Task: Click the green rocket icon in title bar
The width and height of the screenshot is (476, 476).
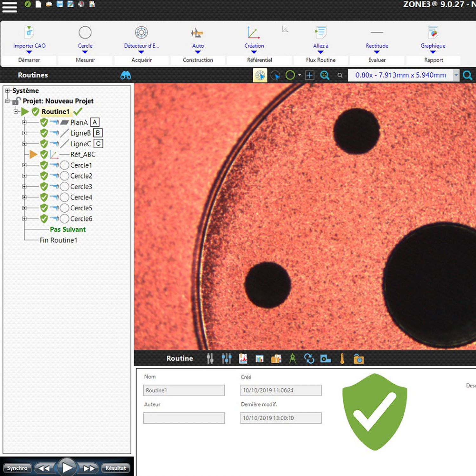Action: [28, 4]
